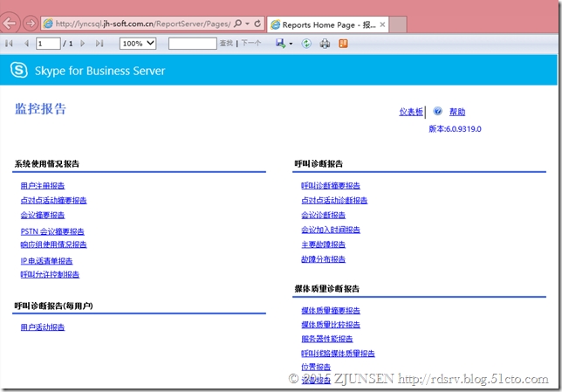Click the browser address URL field

tap(142, 24)
